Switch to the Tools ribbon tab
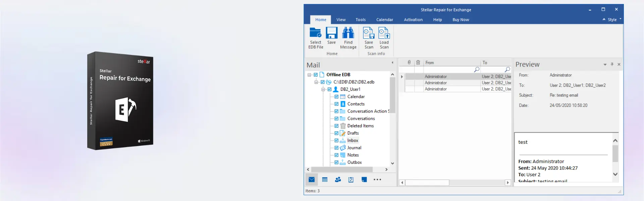The width and height of the screenshot is (644, 201). [361, 20]
